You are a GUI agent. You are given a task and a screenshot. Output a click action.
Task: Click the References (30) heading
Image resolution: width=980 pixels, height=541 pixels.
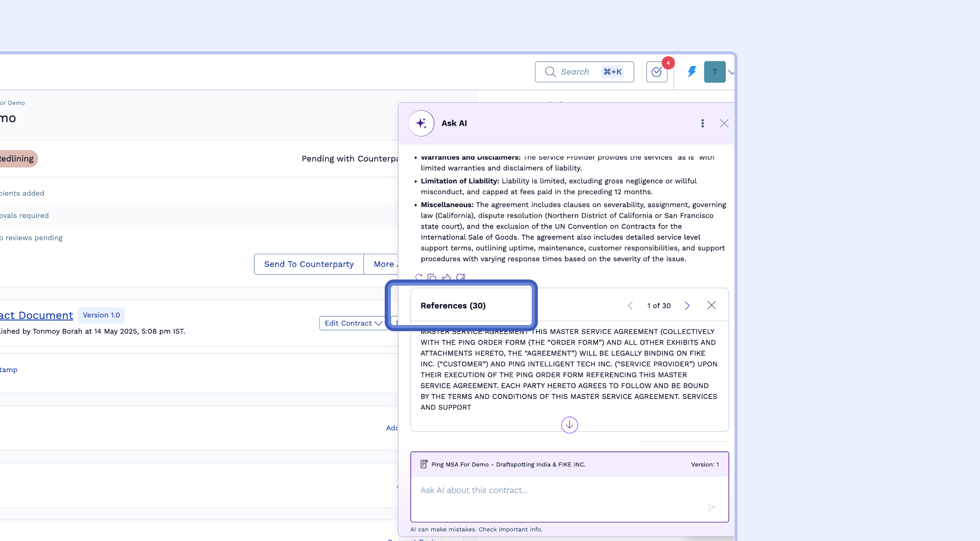pos(453,306)
